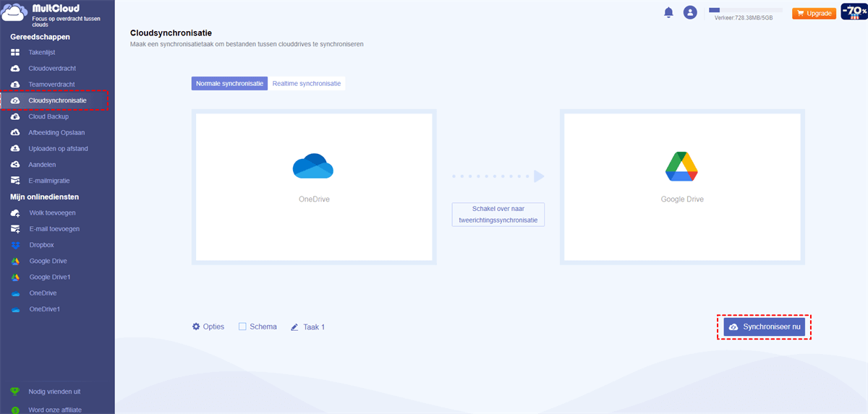
Task: Click the Teamoverdracht sidebar label
Action: tap(52, 85)
